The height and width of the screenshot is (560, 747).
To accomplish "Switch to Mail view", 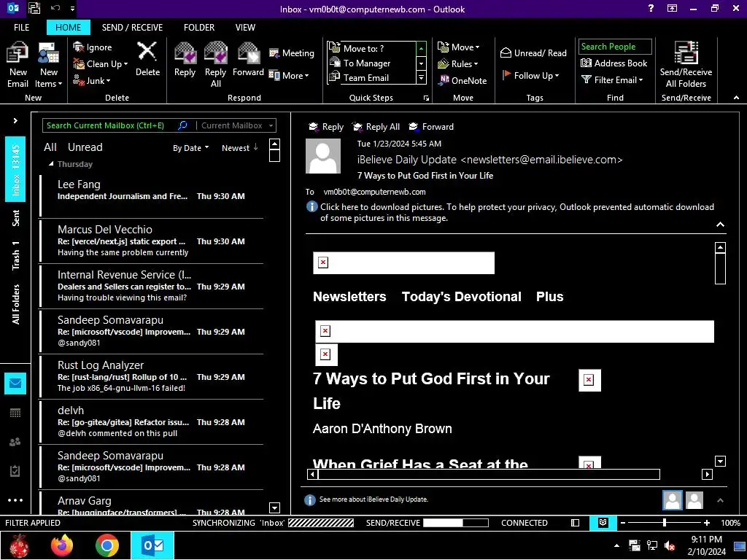I will pos(15,384).
